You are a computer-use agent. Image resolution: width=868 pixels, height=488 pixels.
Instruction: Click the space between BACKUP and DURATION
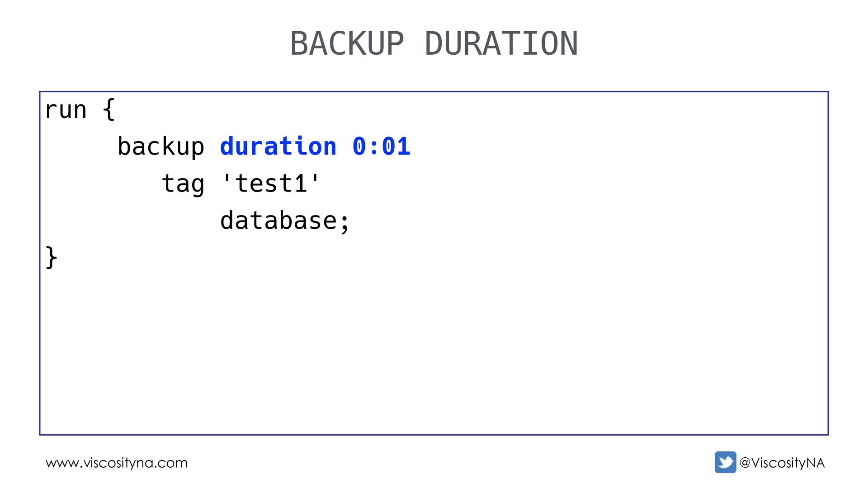pos(414,44)
